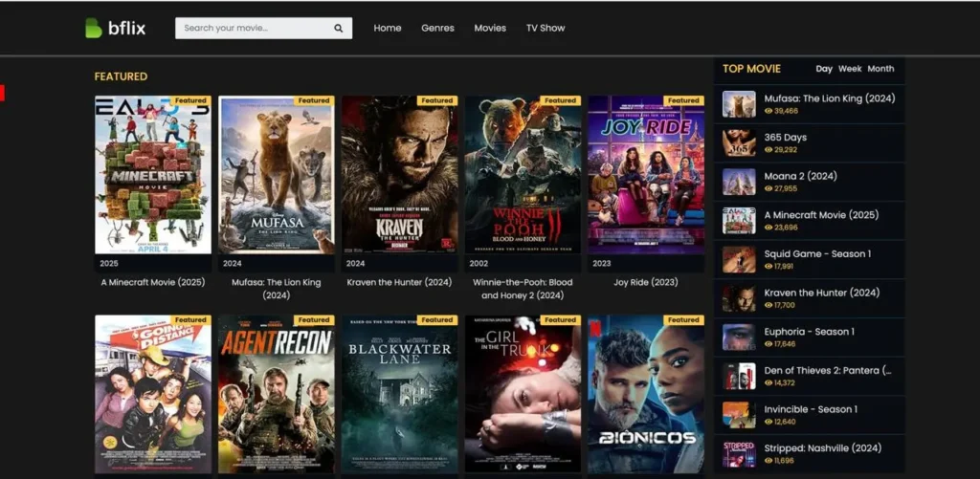Image resolution: width=980 pixels, height=479 pixels.
Task: Click Featured badge on Minecraft poster
Action: (190, 100)
